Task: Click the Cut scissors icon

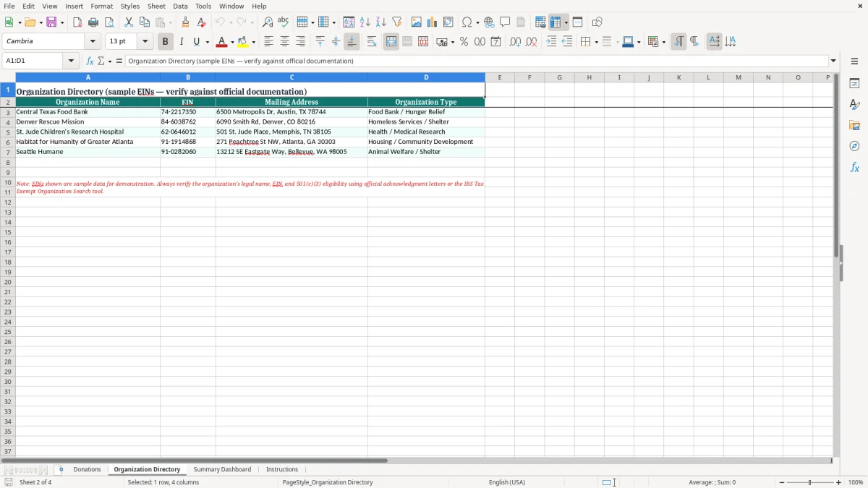Action: coord(129,22)
